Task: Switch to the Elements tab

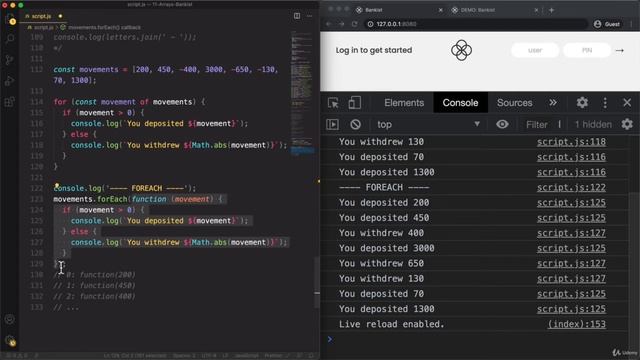Action: 404,103
